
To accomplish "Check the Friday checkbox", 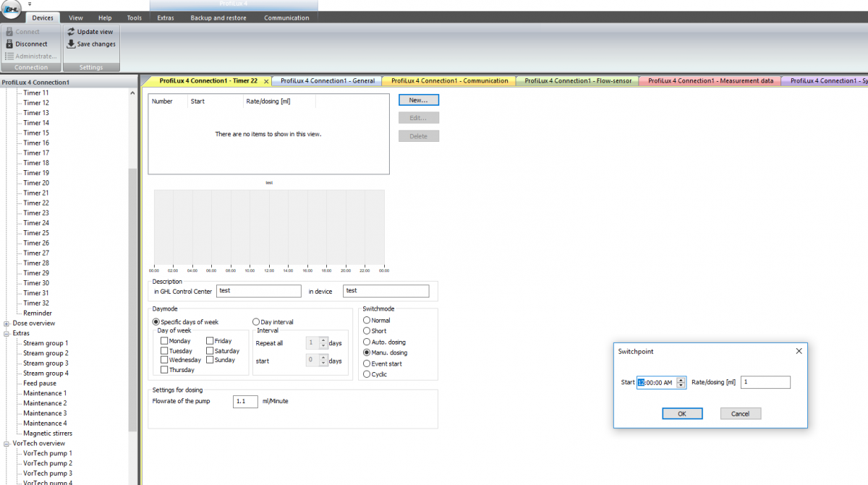I will (x=210, y=341).
